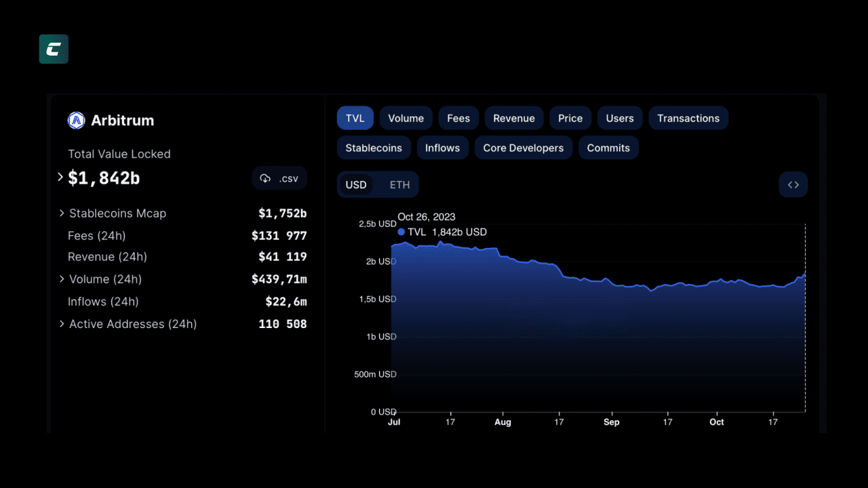868x488 pixels.
Task: Switch chart to Volume
Action: coord(406,118)
